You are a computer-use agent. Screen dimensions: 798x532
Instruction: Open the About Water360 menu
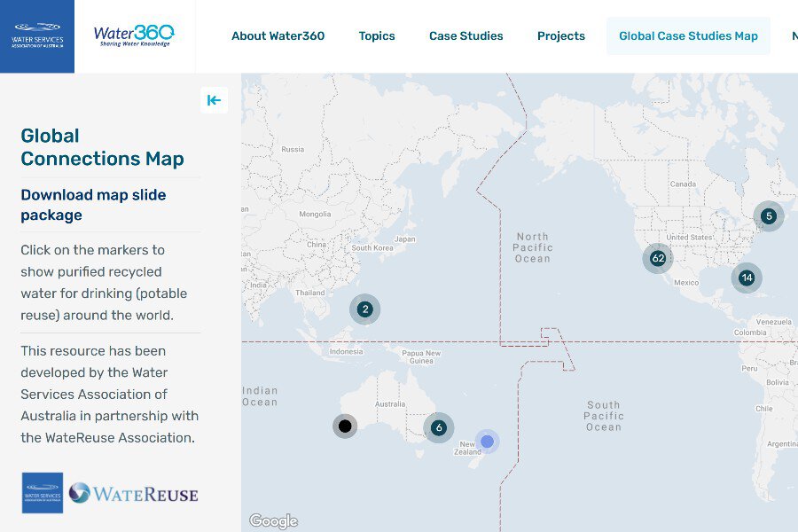coord(278,36)
